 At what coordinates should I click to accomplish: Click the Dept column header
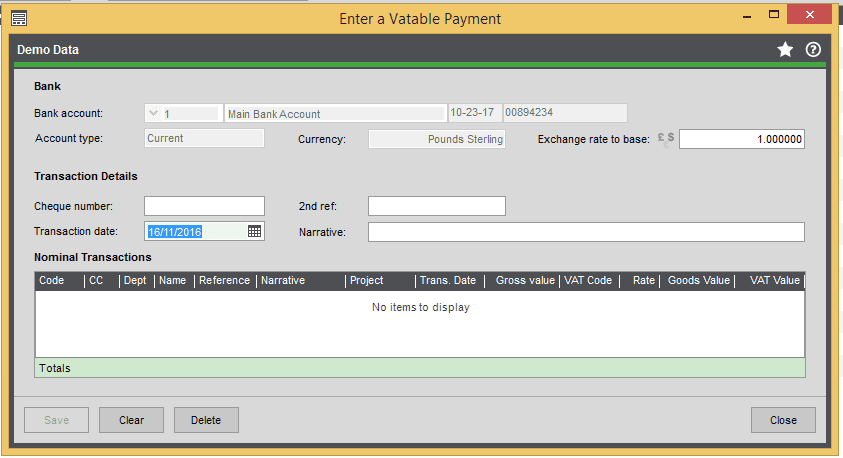137,281
